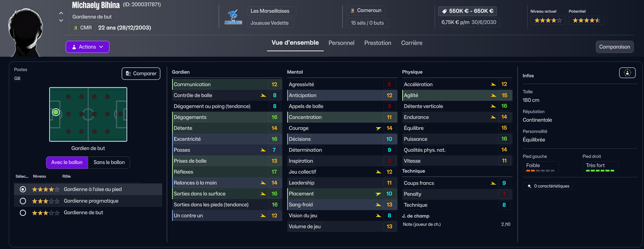Go to next player with down chevron

click(x=61, y=20)
